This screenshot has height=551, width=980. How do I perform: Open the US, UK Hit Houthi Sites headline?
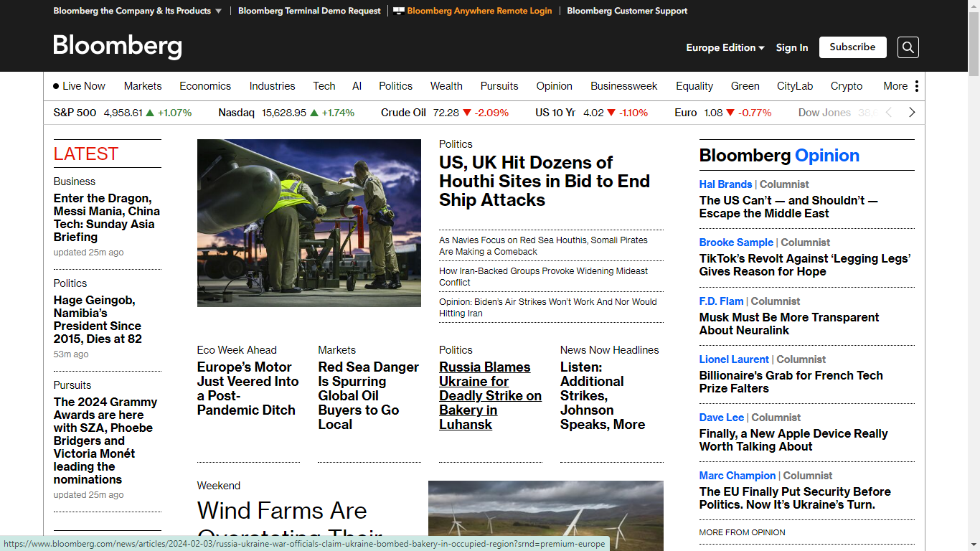545,182
